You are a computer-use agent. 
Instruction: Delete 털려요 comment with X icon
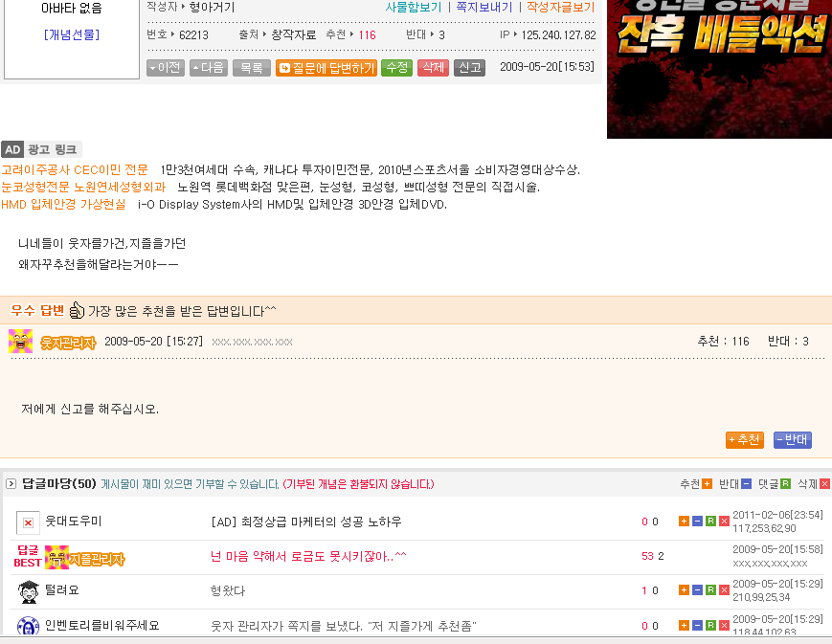click(724, 589)
